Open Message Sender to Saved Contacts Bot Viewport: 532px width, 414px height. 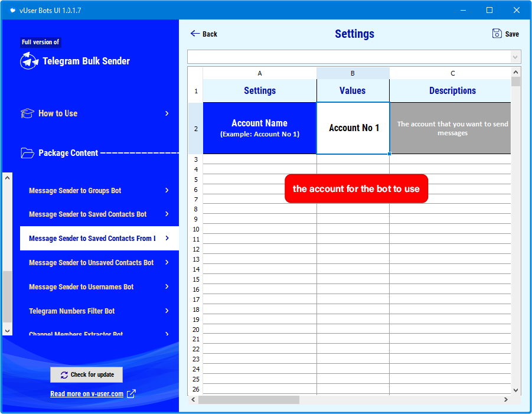[87, 214]
